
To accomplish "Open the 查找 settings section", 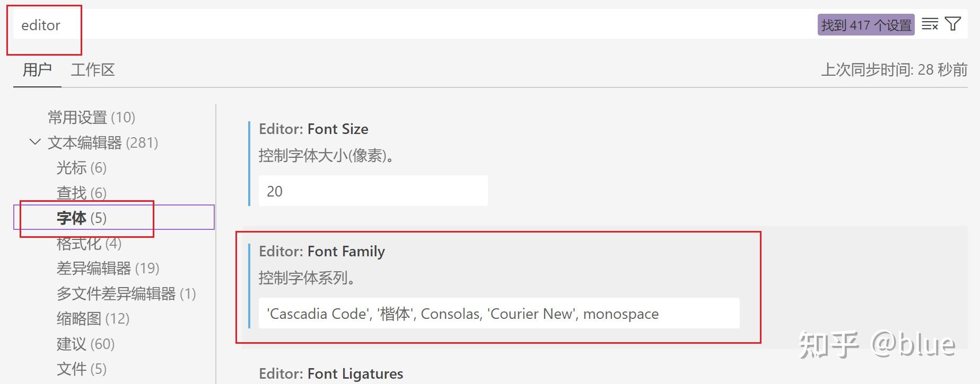I will click(x=82, y=193).
